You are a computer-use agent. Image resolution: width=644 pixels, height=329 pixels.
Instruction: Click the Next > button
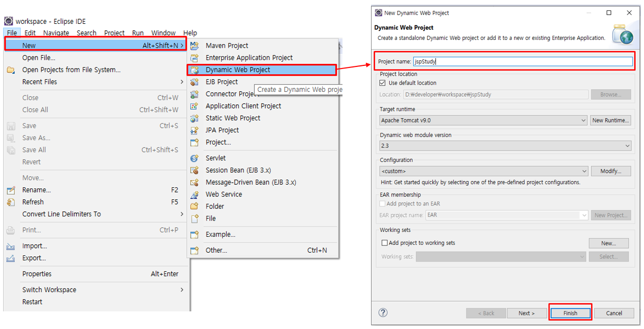526,313
